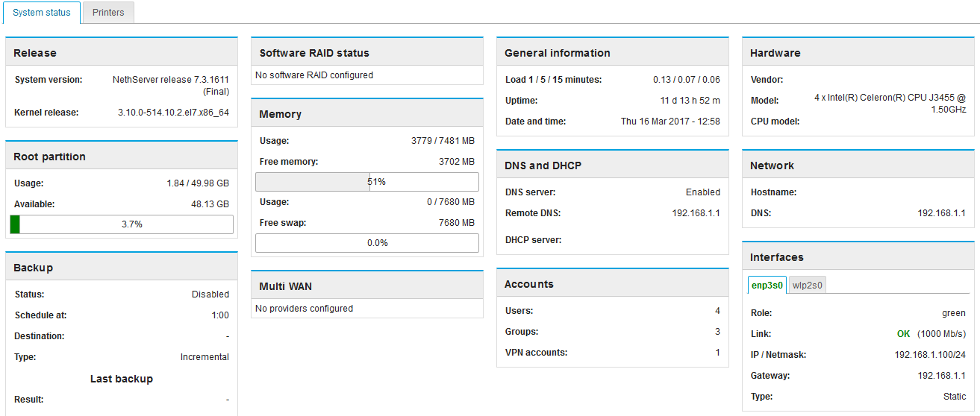This screenshot has height=416, width=980.
Task: Click the Users count 4
Action: coord(717,311)
